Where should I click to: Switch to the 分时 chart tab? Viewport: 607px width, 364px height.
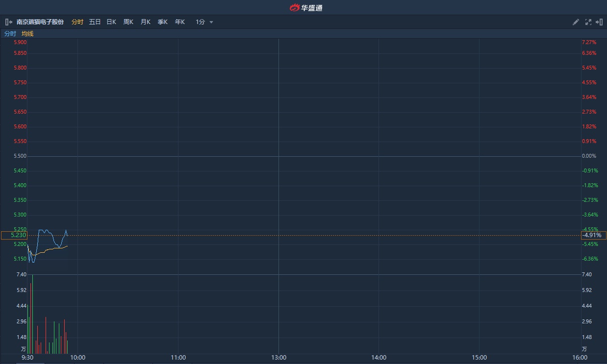(77, 22)
